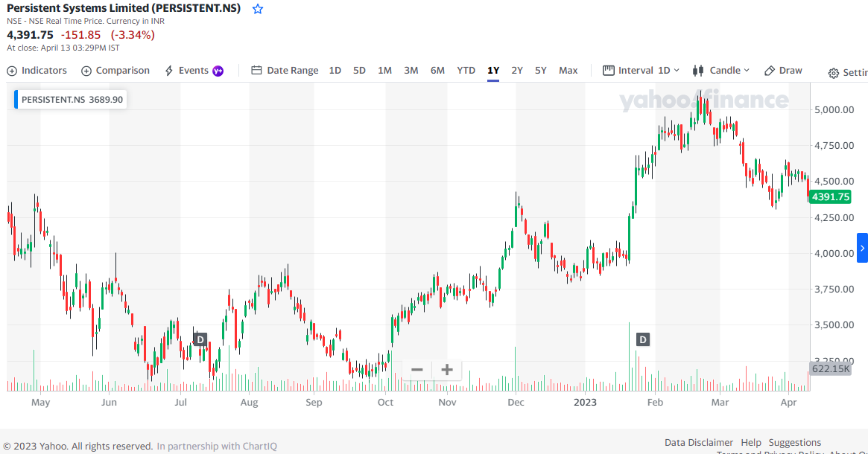Click the 5,000.00 axis label
Image resolution: width=868 pixels, height=454 pixels.
click(834, 109)
